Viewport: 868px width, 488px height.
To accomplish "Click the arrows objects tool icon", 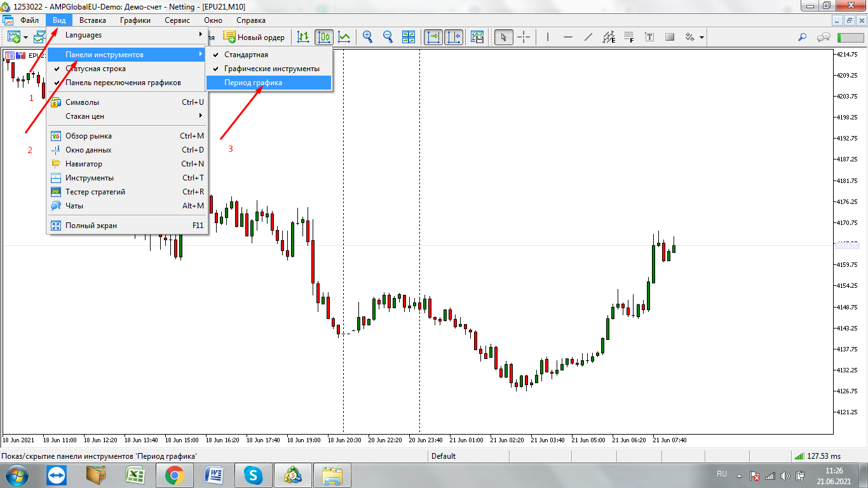I will (689, 37).
